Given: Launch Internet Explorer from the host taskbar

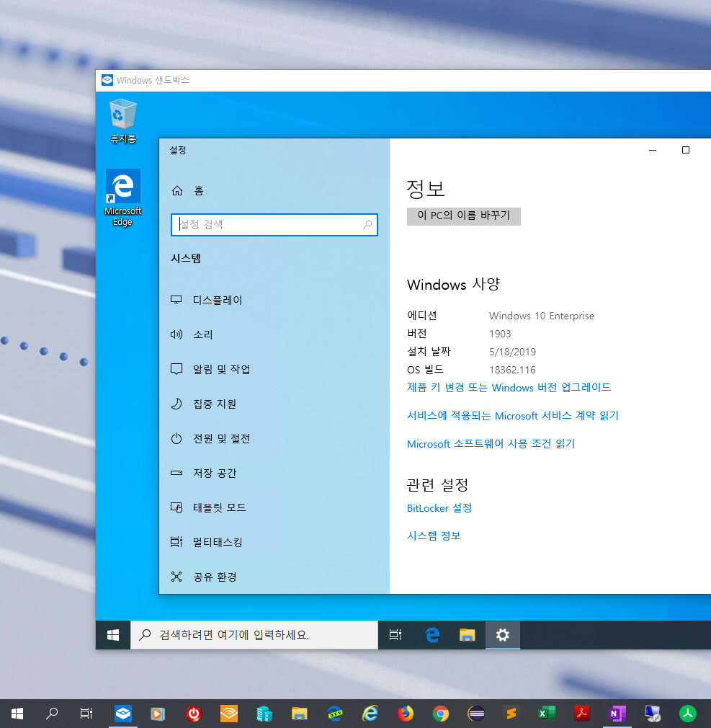Looking at the screenshot, I should [x=370, y=714].
